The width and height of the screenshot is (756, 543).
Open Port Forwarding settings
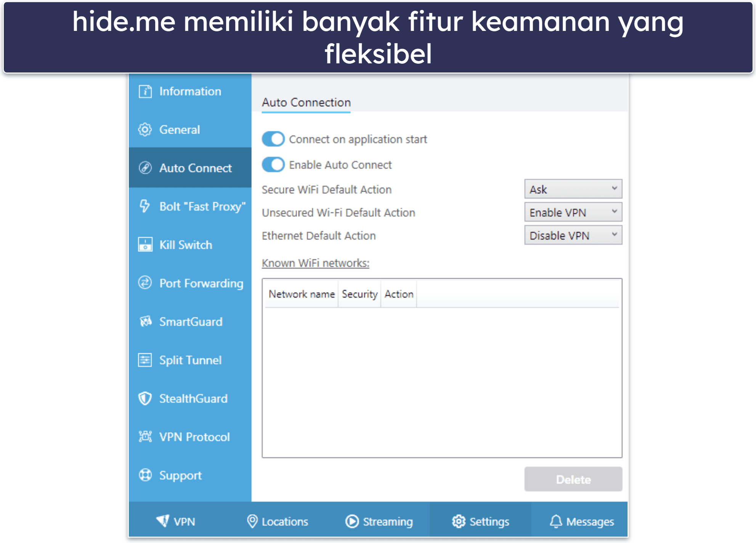190,283
